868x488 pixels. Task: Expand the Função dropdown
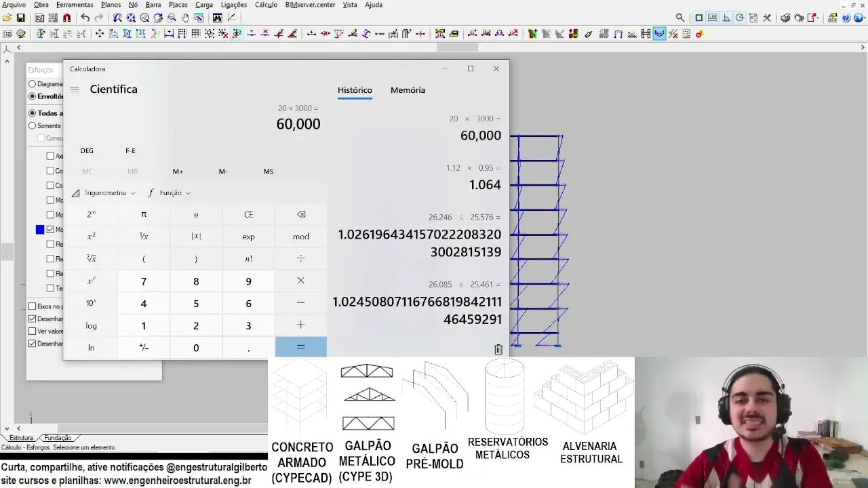(170, 193)
